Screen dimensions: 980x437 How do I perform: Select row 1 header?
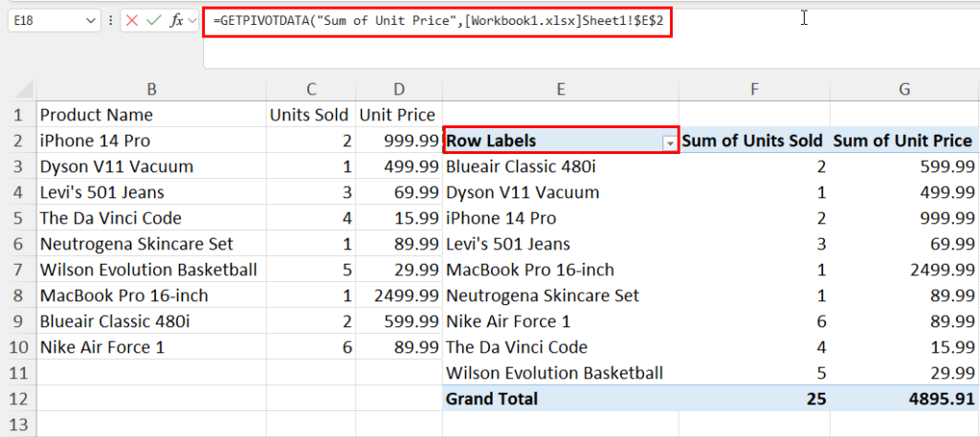coord(17,115)
